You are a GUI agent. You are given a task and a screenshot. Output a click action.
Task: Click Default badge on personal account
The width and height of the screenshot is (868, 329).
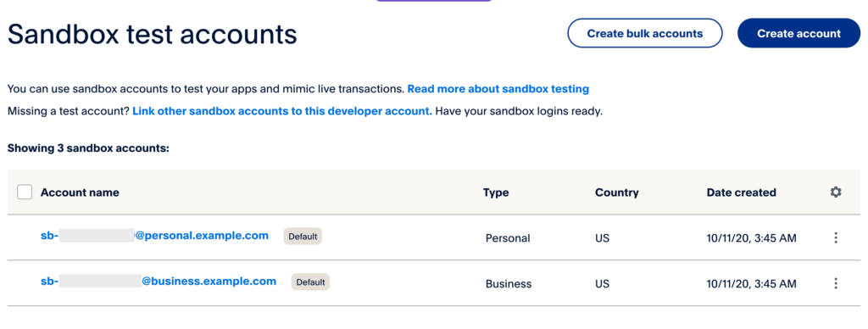303,237
